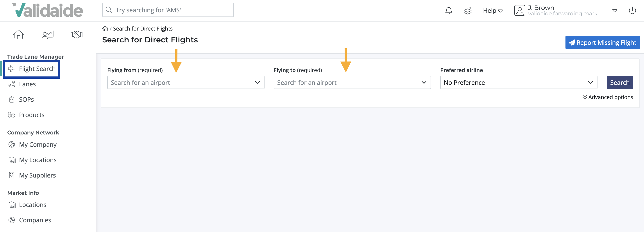Click the Search button

pyautogui.click(x=619, y=82)
